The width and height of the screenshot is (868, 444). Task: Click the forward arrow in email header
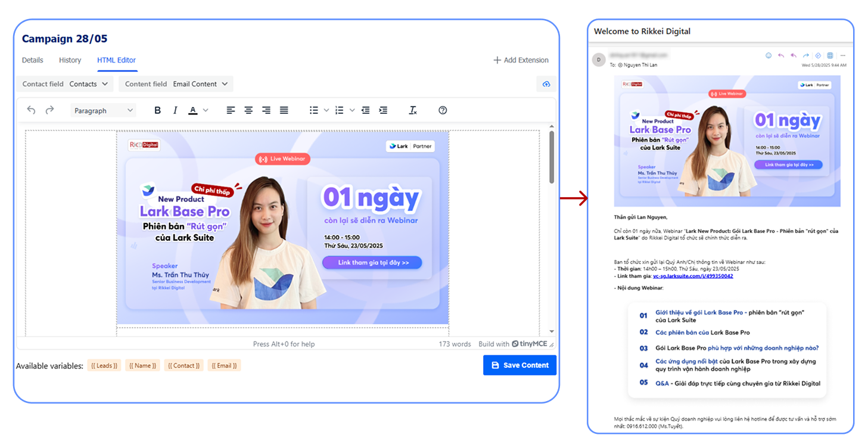tap(805, 55)
